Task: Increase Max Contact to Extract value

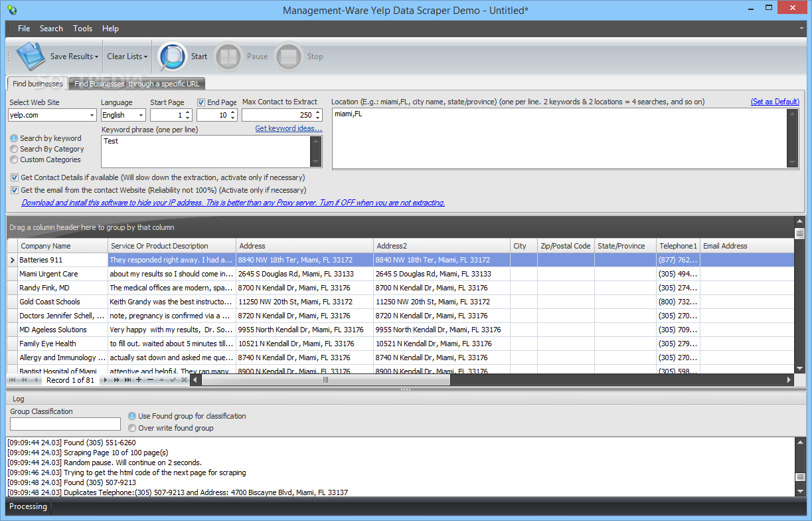Action: coord(318,112)
